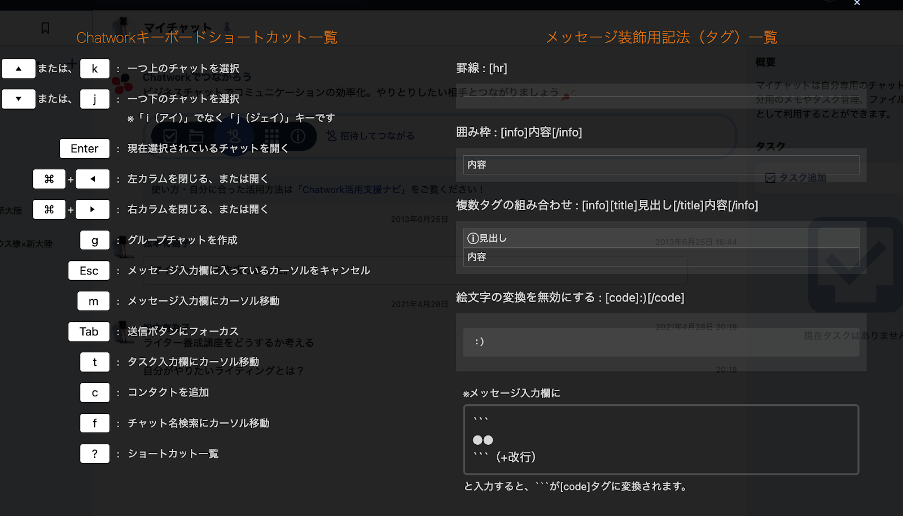Click the 見出し title row example
The image size is (904, 516).
pos(661,238)
